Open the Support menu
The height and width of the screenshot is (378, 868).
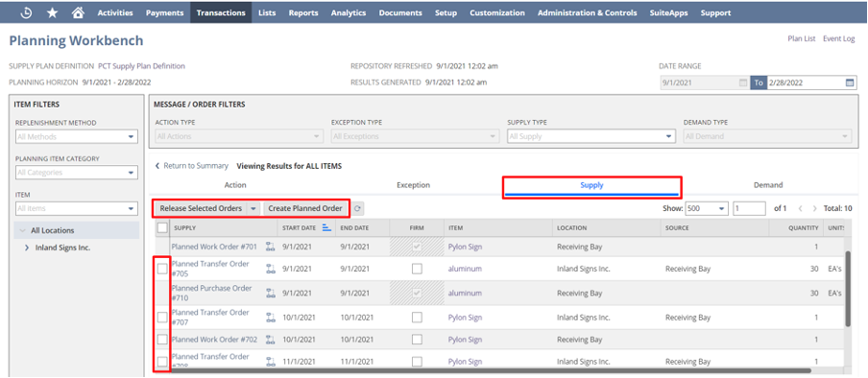(x=715, y=12)
